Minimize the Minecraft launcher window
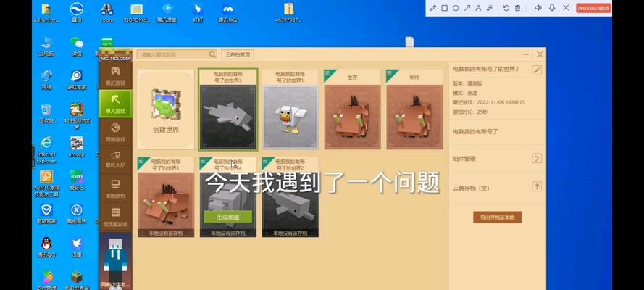This screenshot has height=290, width=644. [x=526, y=54]
